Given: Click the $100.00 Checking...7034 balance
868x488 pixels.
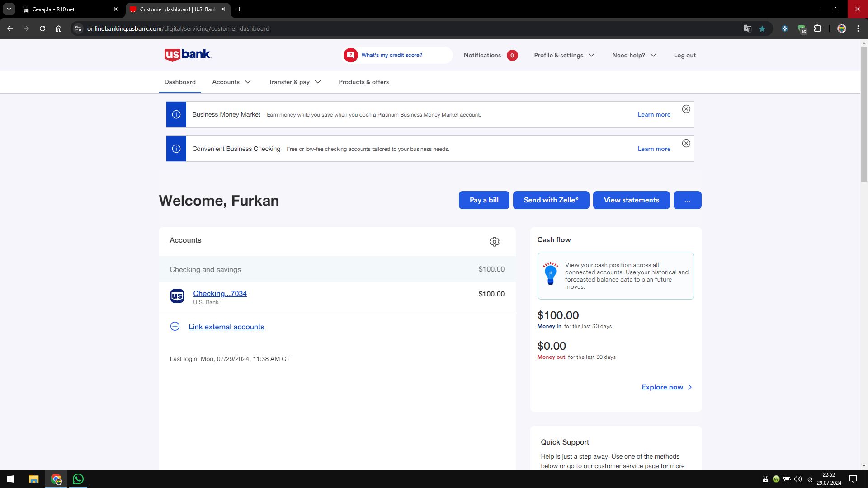Looking at the screenshot, I should pyautogui.click(x=491, y=294).
